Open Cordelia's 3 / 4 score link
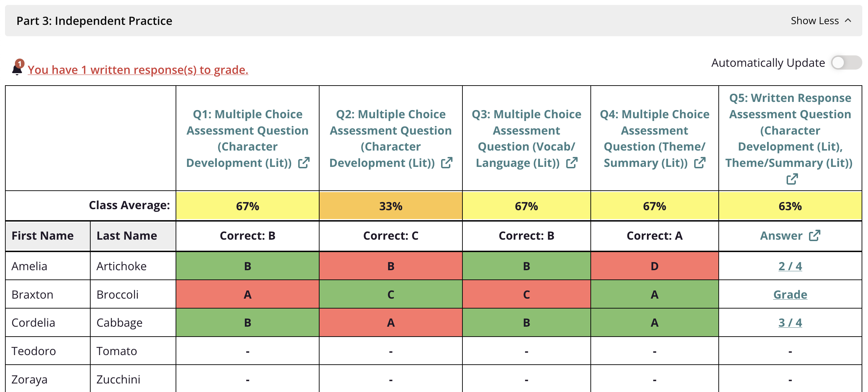Image resolution: width=868 pixels, height=392 pixels. (x=790, y=322)
